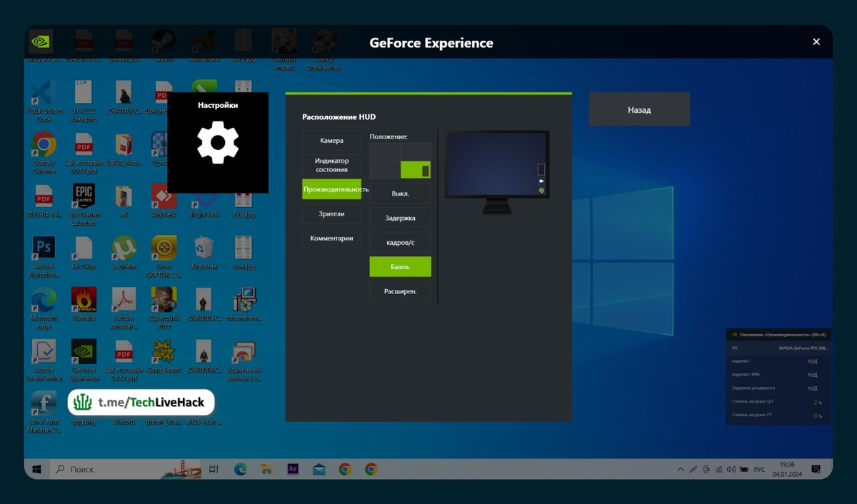Open the Windows Start menu
Viewport: 857px width, 504px height.
(37, 469)
